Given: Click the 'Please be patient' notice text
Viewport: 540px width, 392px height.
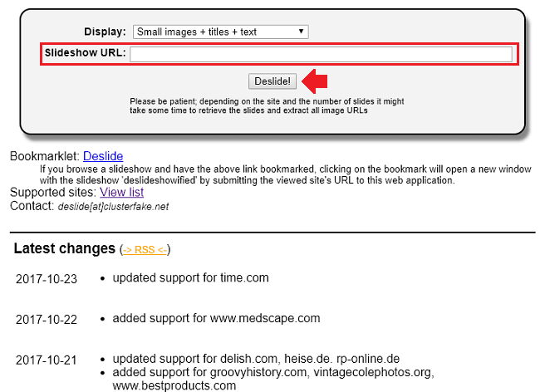Looking at the screenshot, I should click(267, 105).
